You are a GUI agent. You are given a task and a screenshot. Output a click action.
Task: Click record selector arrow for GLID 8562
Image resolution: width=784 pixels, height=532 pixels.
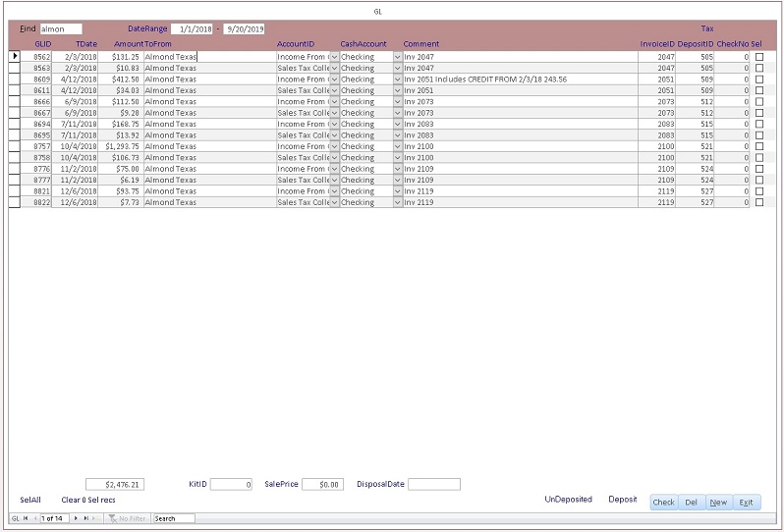tap(15, 57)
